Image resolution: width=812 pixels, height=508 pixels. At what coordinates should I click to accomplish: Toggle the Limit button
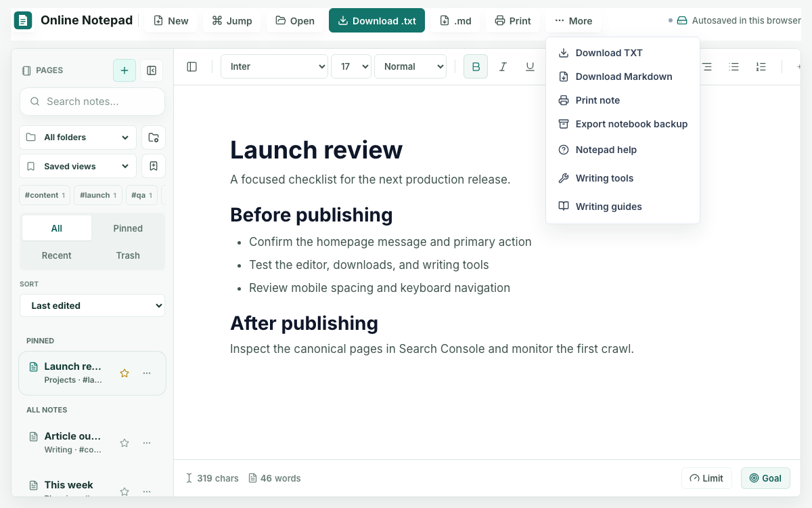pyautogui.click(x=706, y=478)
